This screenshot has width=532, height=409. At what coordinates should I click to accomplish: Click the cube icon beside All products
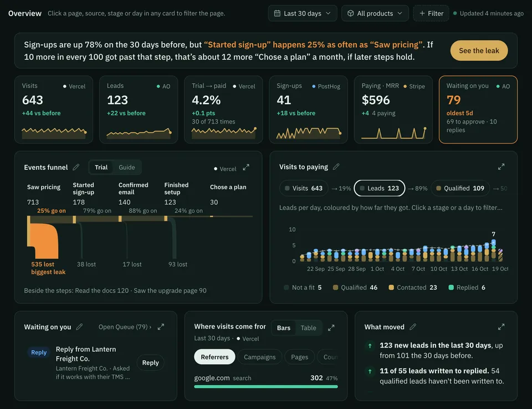[x=350, y=13]
